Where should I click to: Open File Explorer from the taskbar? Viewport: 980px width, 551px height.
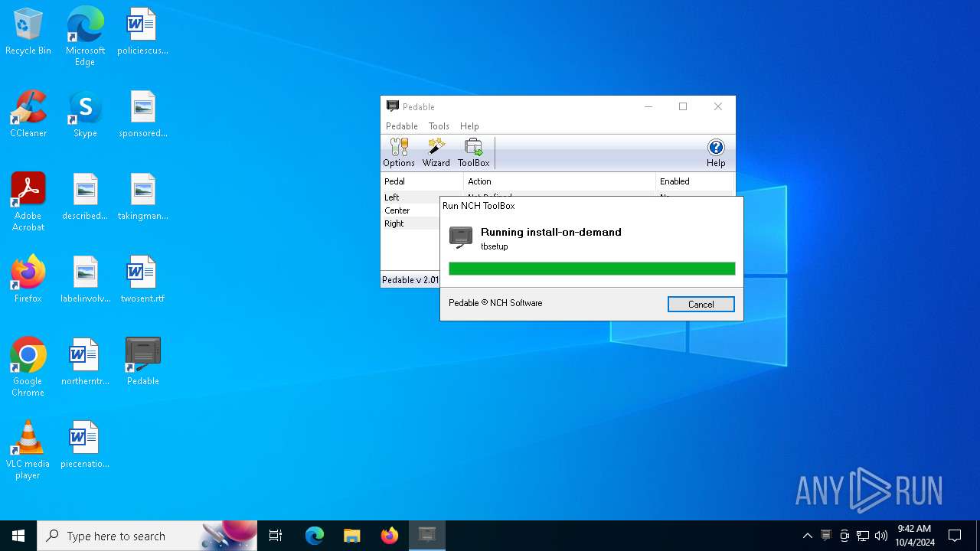pyautogui.click(x=352, y=536)
